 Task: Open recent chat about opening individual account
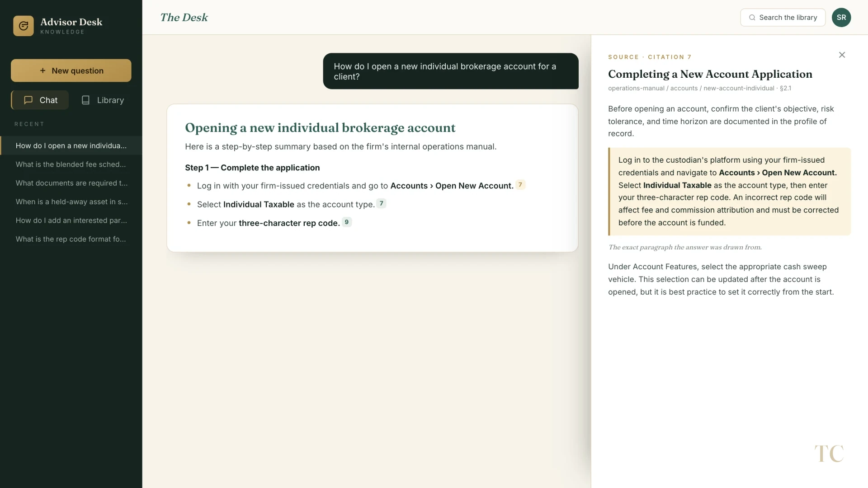coord(71,145)
